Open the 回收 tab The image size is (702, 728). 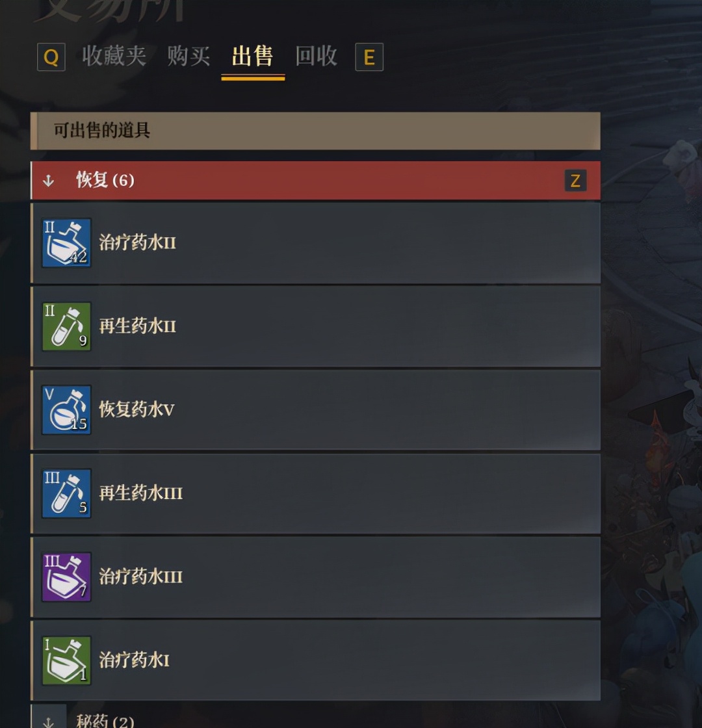(x=316, y=56)
